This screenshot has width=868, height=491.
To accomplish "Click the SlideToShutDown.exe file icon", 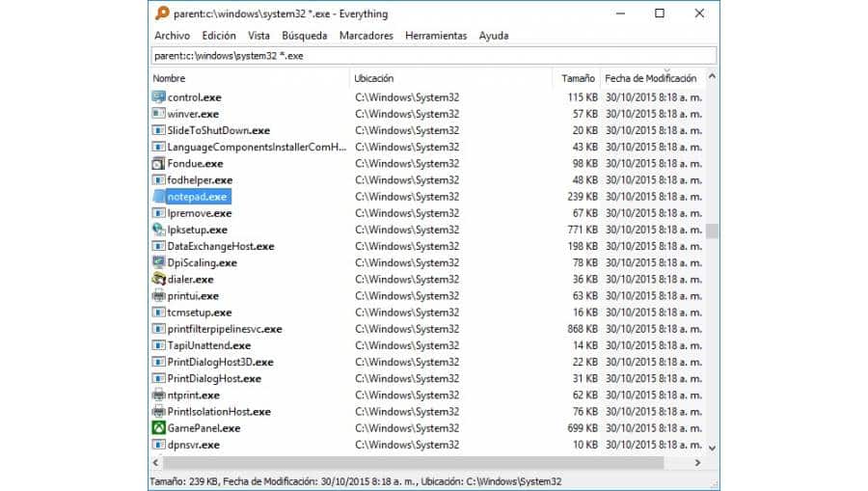I will [x=158, y=130].
